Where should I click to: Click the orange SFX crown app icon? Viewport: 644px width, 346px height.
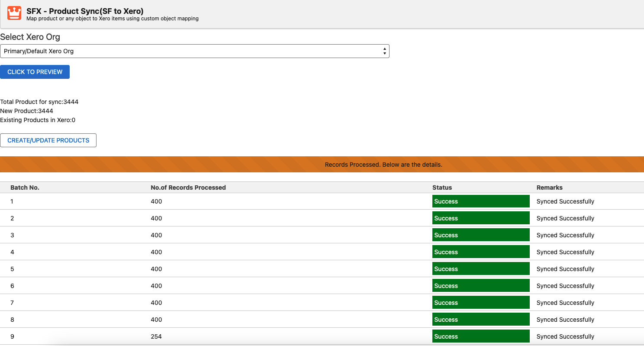[15, 13]
